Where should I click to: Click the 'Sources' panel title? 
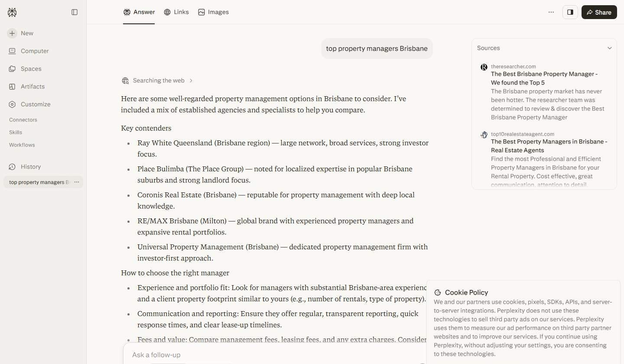click(488, 48)
